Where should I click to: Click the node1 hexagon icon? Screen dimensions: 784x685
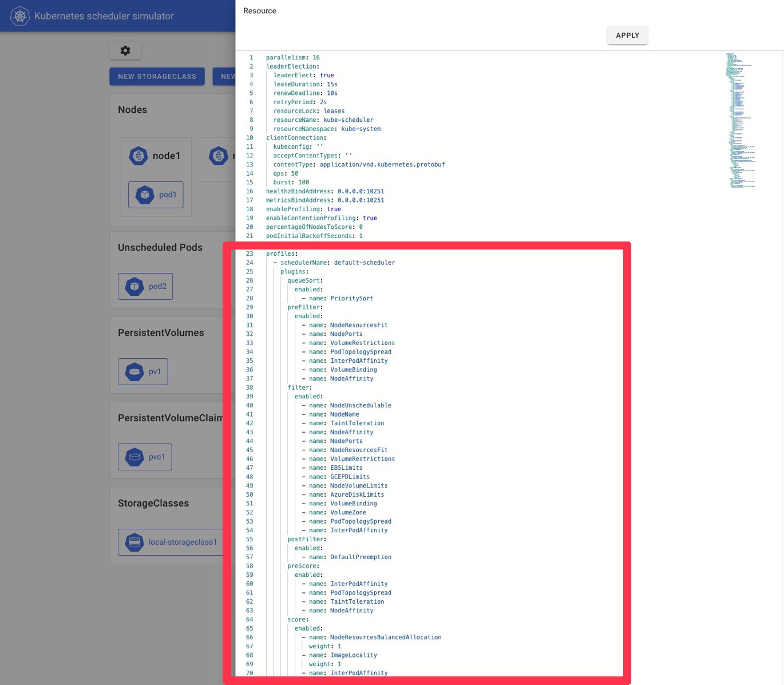click(x=138, y=156)
